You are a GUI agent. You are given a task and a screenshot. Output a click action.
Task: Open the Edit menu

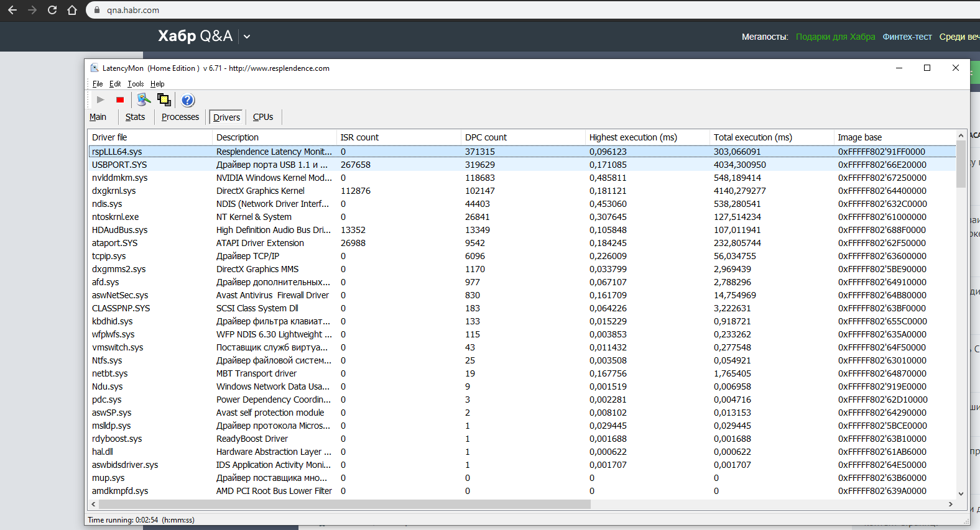pyautogui.click(x=115, y=84)
